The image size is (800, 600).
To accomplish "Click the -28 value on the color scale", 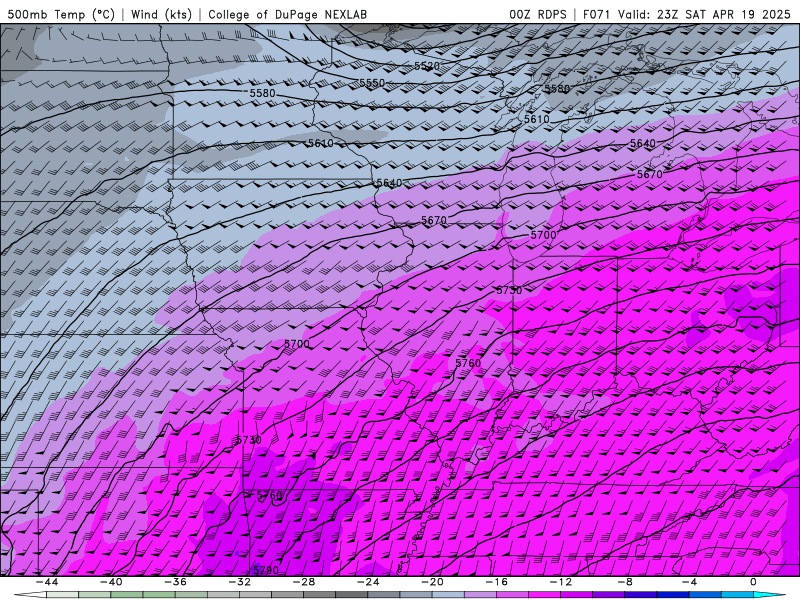I will pyautogui.click(x=304, y=582).
